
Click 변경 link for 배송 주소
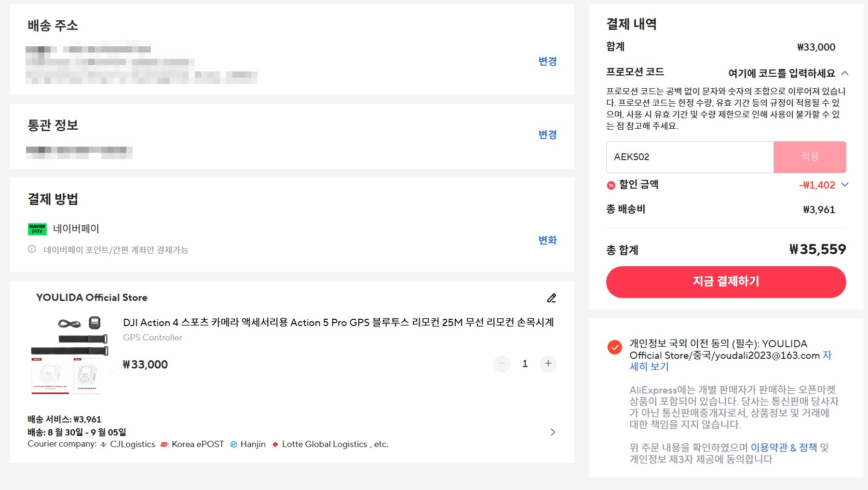[548, 61]
